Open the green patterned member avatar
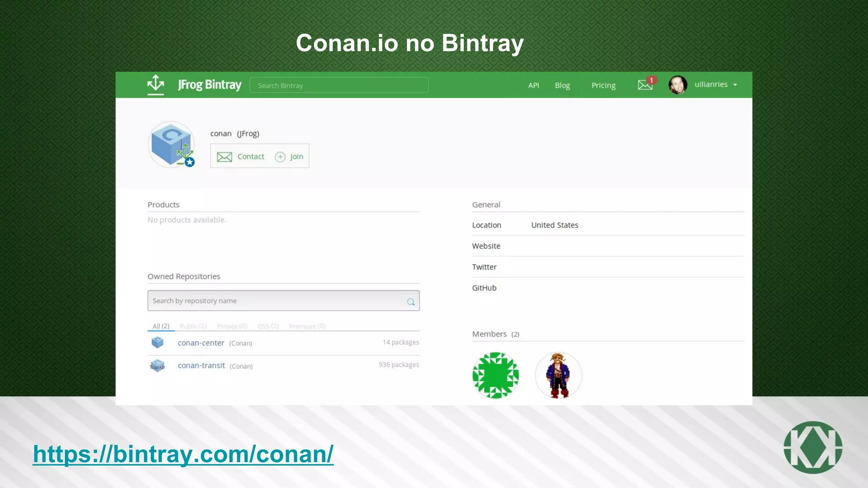The image size is (868, 488). [x=495, y=375]
